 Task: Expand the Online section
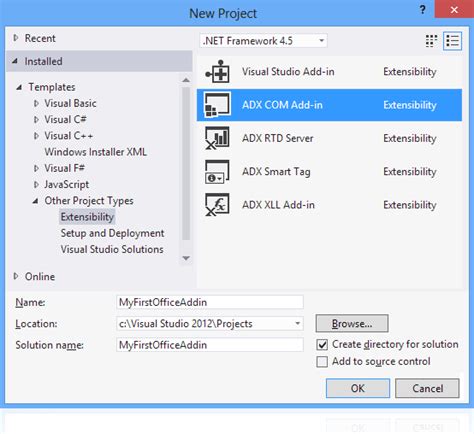pyautogui.click(x=16, y=276)
